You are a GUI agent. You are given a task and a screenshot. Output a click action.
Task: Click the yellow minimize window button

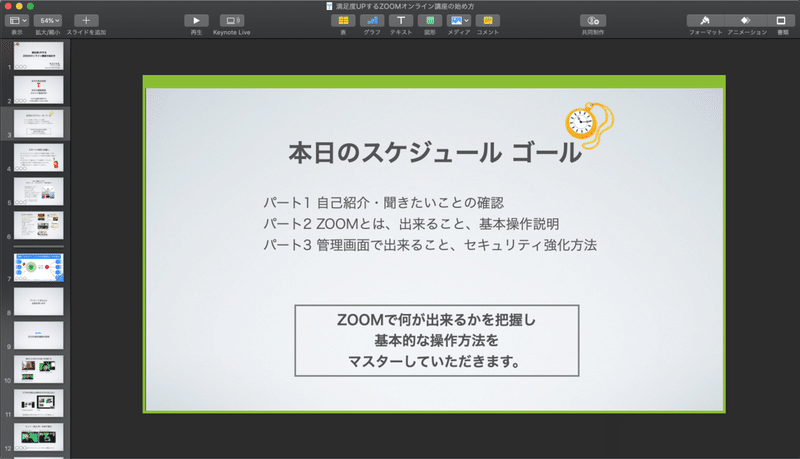pyautogui.click(x=19, y=6)
